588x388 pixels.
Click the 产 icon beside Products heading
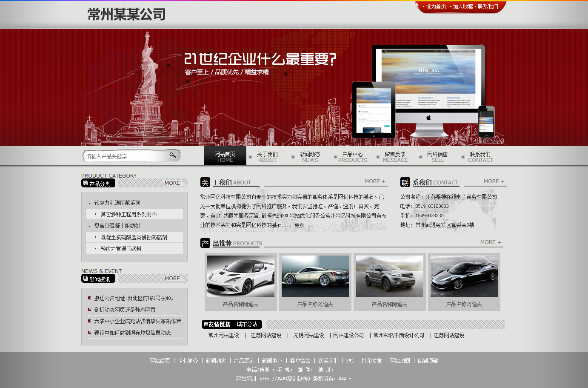205,243
